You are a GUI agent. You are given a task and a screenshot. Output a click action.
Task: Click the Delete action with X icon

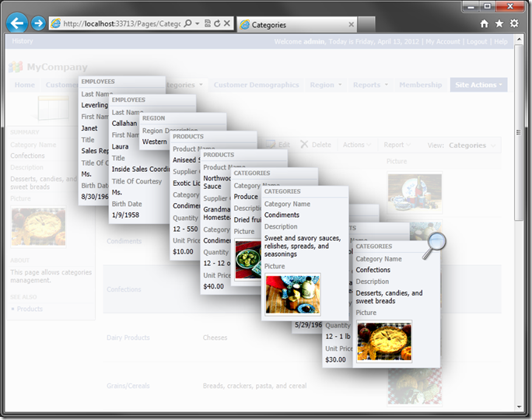coord(316,145)
